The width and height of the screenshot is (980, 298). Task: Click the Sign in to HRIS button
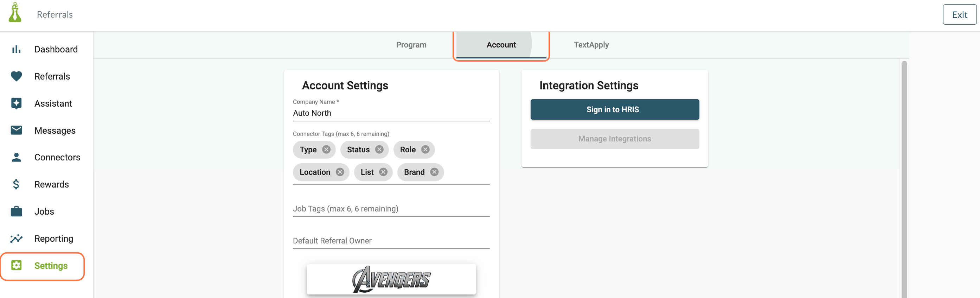tap(614, 110)
